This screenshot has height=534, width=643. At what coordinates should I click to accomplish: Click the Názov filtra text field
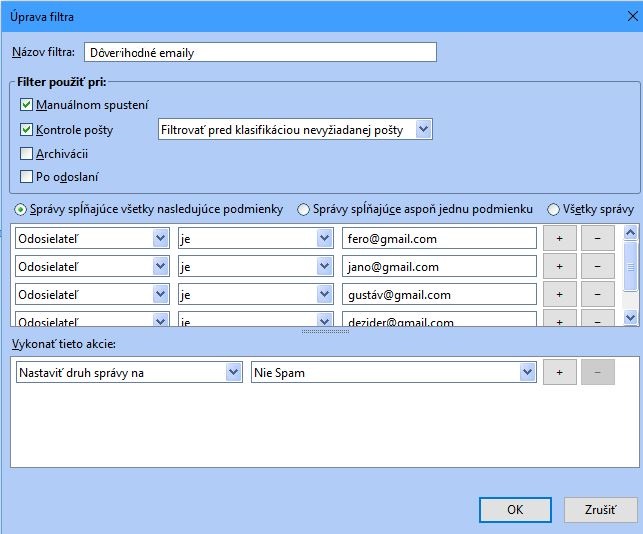[x=260, y=52]
